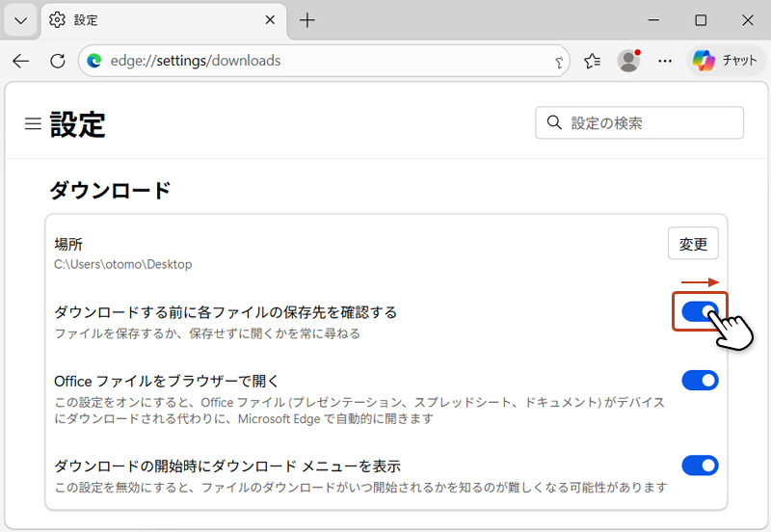This screenshot has width=771, height=532.
Task: Click the 設定の検索 search field
Action: pyautogui.click(x=639, y=123)
